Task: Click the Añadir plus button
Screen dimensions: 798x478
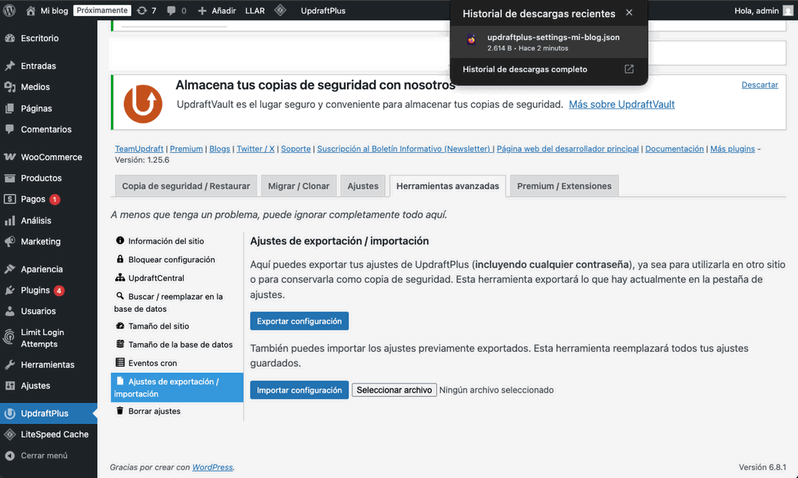Action: (217, 10)
